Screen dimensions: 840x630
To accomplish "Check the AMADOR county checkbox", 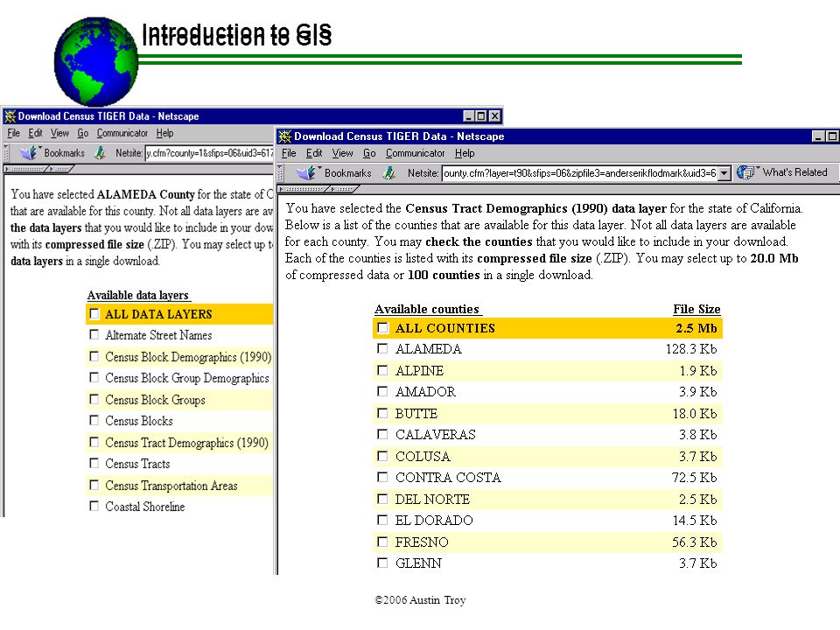I will coord(382,391).
